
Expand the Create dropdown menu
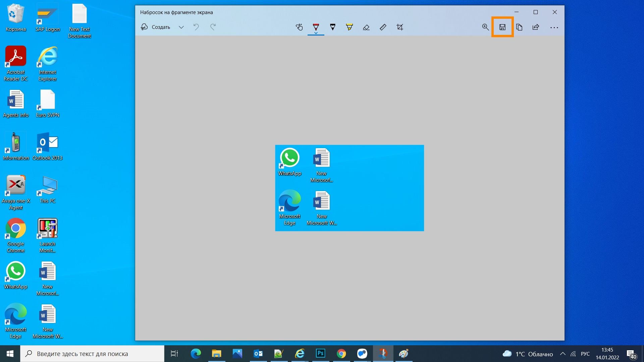[181, 27]
